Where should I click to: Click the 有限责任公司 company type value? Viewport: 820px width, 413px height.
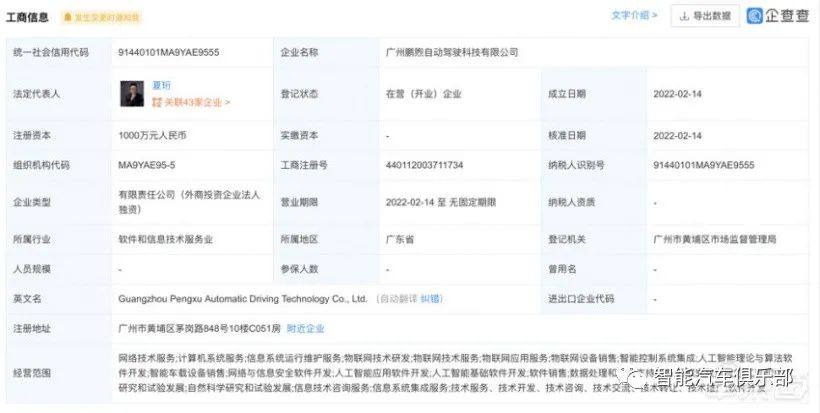pos(189,202)
